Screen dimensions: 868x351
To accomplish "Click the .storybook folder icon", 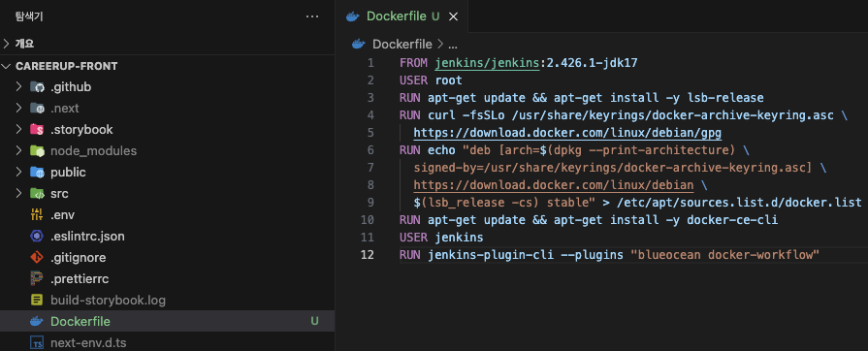I will (x=37, y=130).
